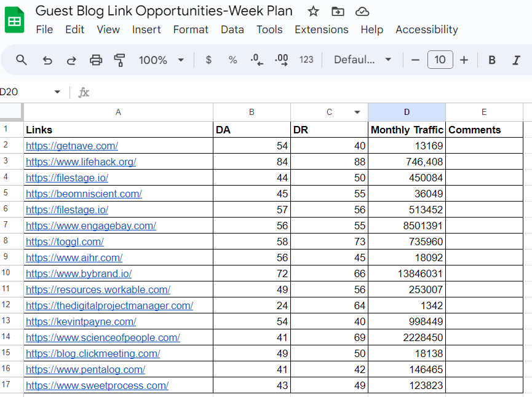Select column D header
The image size is (532, 397).
pyautogui.click(x=407, y=112)
